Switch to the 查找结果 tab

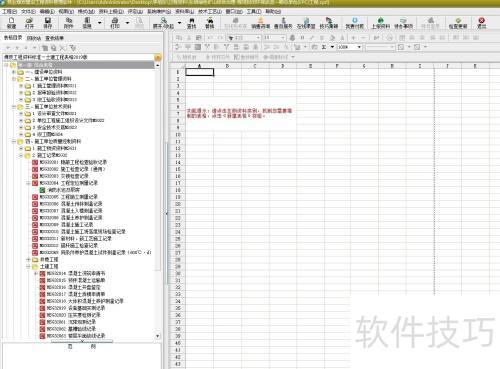click(54, 38)
